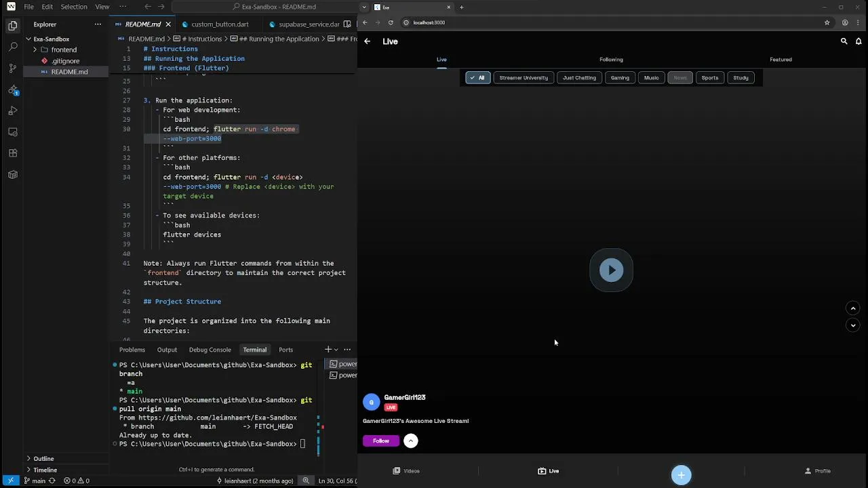The image size is (868, 488).
Task: Click the terminal panel more actions ellipsis
Action: 347,350
